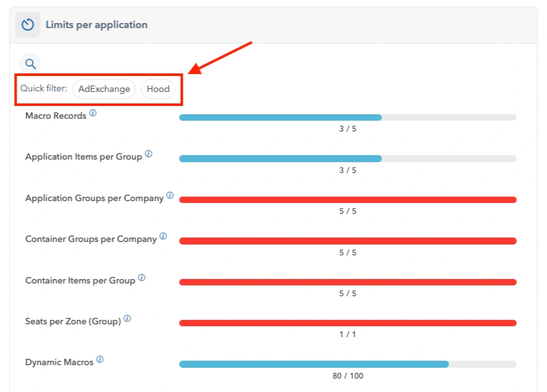Show info for Macro Records
This screenshot has width=547, height=392.
tap(93, 113)
